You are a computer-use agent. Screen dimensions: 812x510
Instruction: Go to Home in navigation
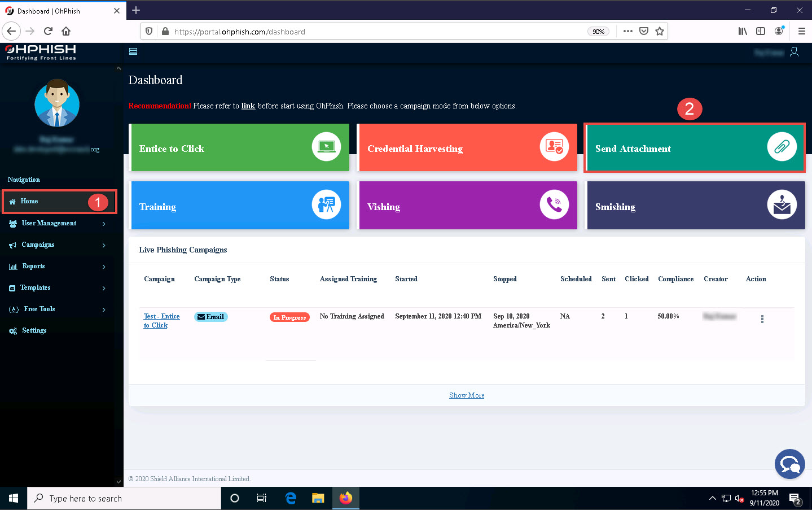[59, 202]
